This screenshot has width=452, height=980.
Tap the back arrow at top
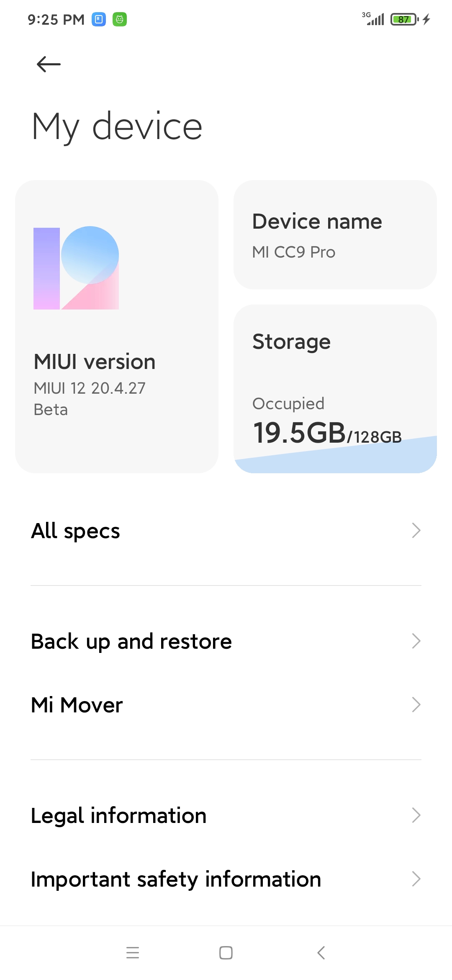(49, 64)
